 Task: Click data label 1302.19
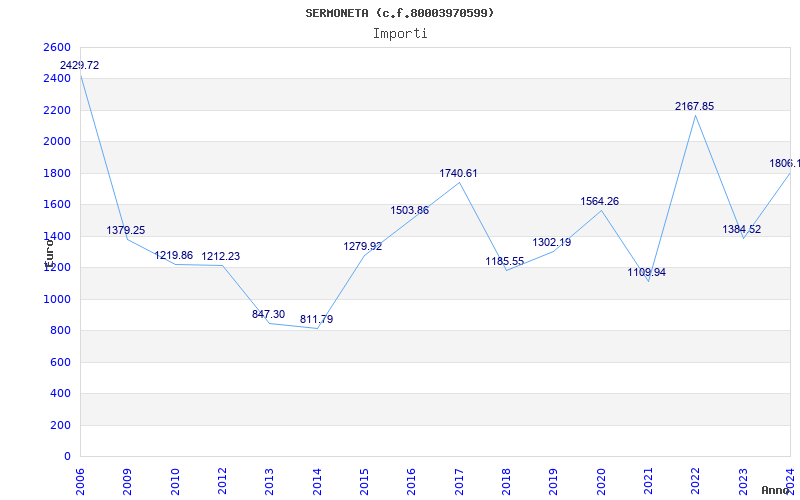552,242
